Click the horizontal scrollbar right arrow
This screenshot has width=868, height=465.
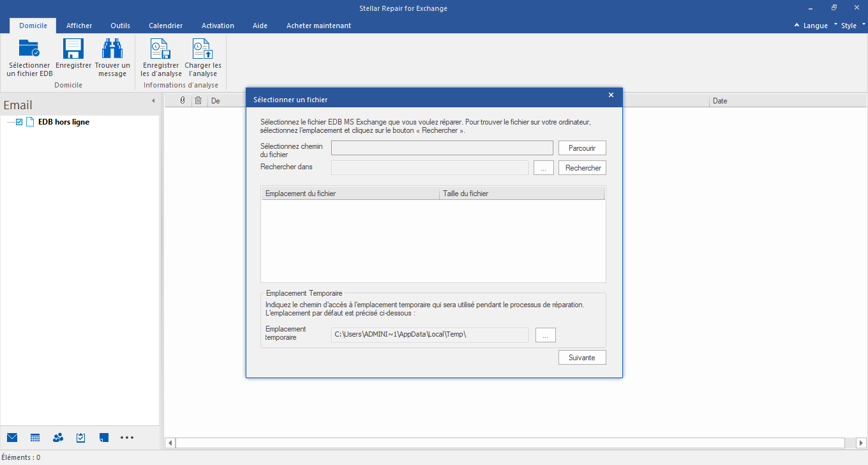coord(862,443)
